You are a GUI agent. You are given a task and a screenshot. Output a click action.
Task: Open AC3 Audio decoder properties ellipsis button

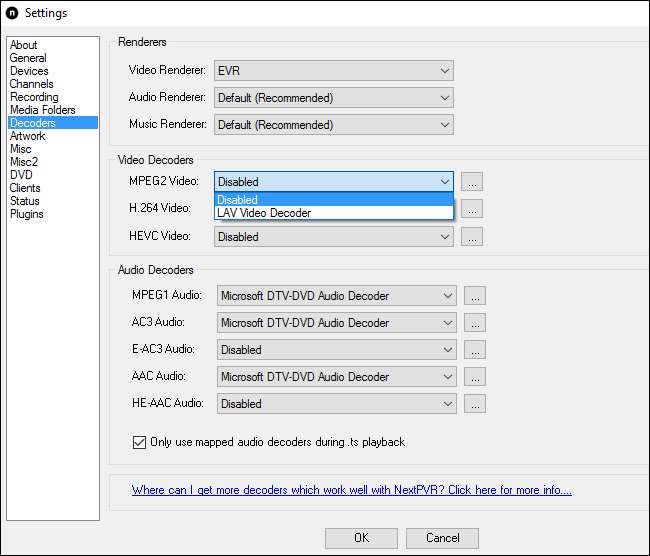tap(476, 323)
